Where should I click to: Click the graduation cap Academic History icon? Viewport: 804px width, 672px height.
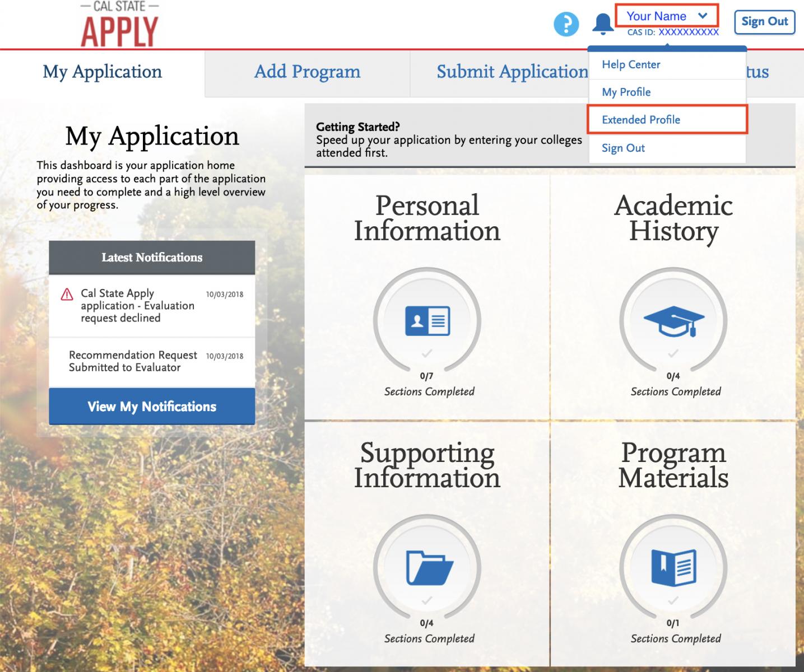point(673,320)
